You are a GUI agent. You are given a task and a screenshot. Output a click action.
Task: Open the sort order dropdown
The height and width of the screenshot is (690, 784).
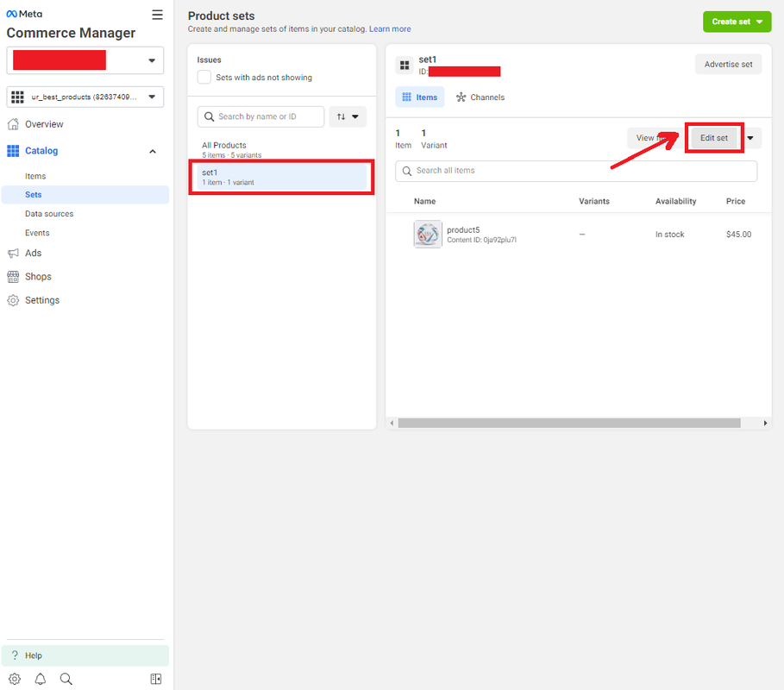348,116
